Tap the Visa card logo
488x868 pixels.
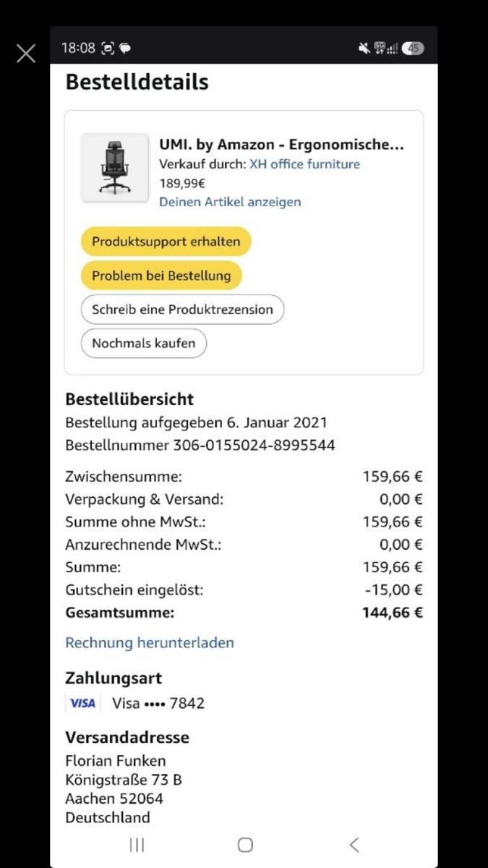[x=82, y=703]
